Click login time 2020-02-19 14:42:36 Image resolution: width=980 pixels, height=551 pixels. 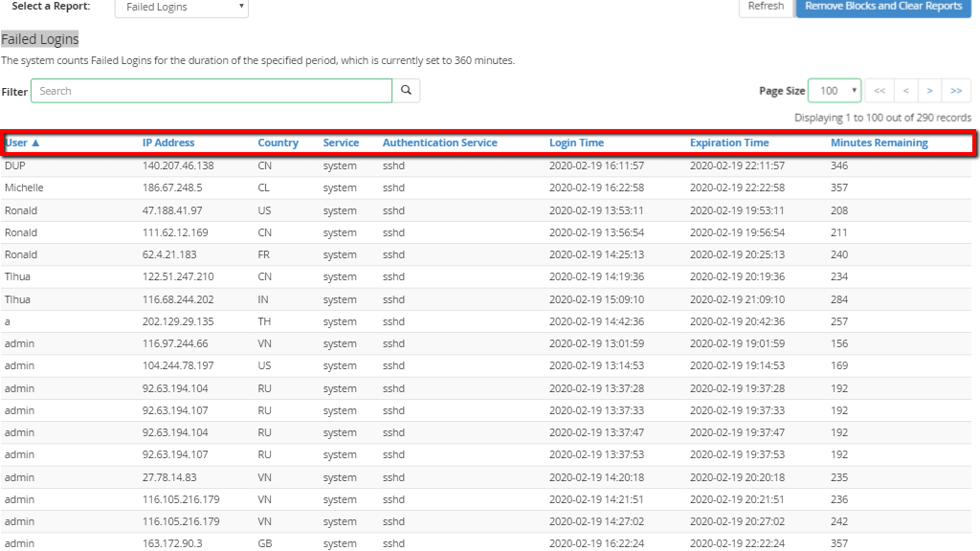(x=596, y=321)
